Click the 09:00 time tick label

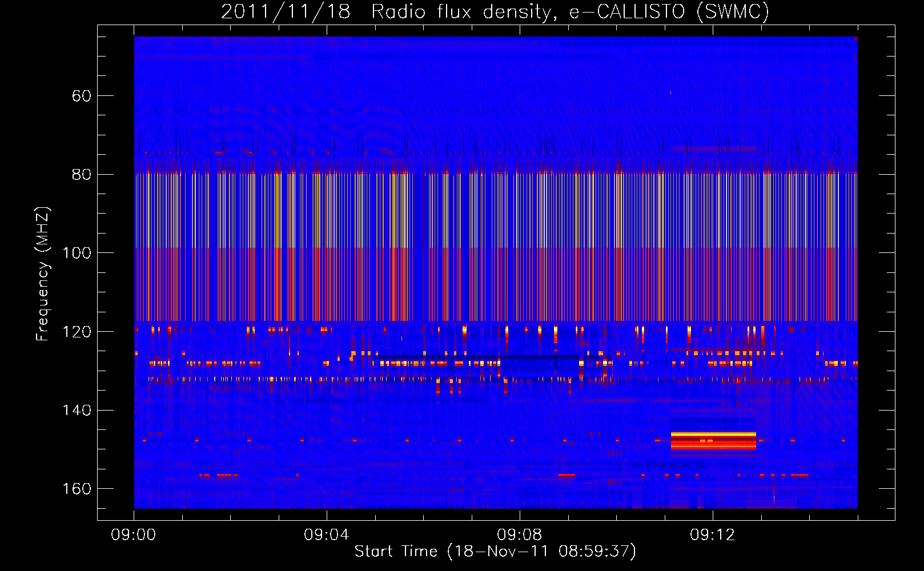[x=134, y=535]
